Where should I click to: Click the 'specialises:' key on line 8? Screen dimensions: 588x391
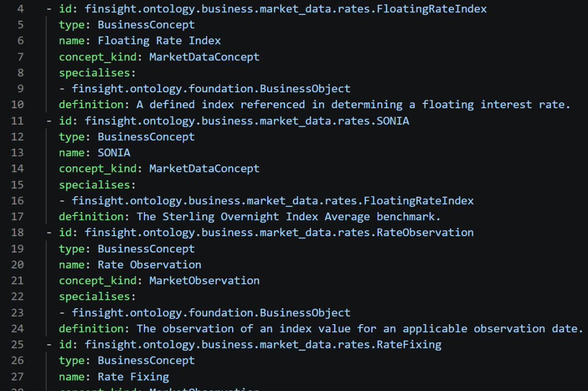click(x=97, y=73)
